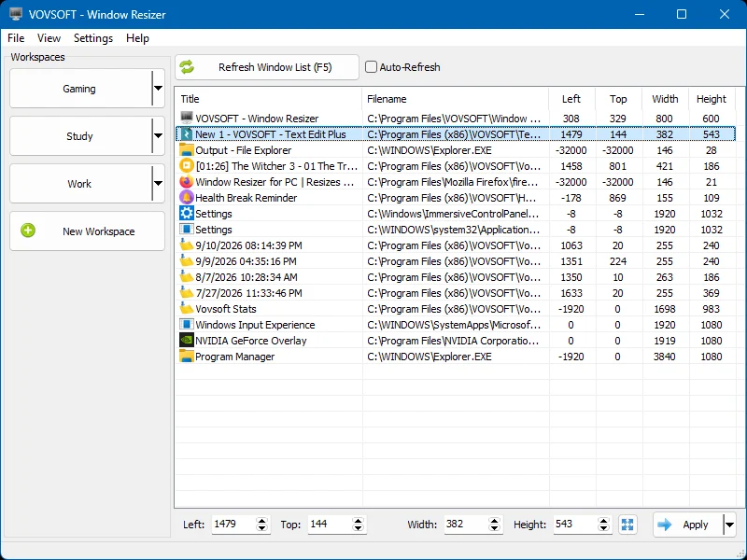Click the blue fit-to-screen icon beside Height
747x560 pixels.
pyautogui.click(x=627, y=525)
